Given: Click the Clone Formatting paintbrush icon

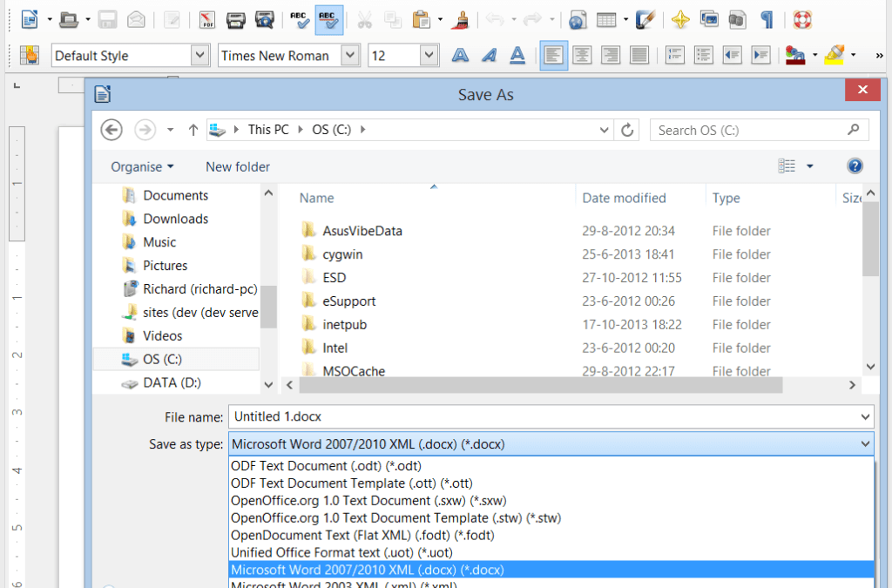Looking at the screenshot, I should tap(463, 19).
